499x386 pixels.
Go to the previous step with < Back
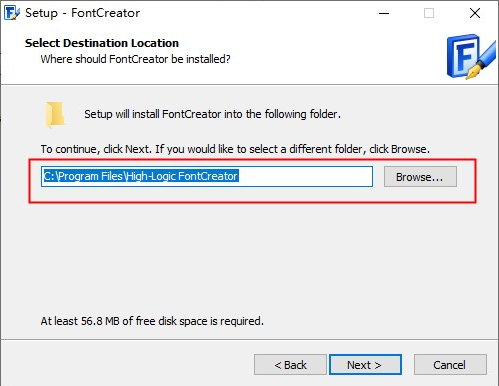pos(290,365)
